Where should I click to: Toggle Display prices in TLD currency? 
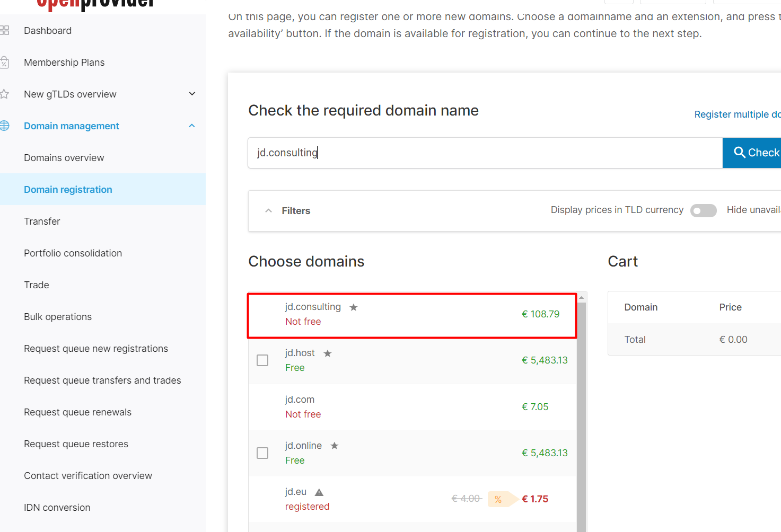pos(703,210)
